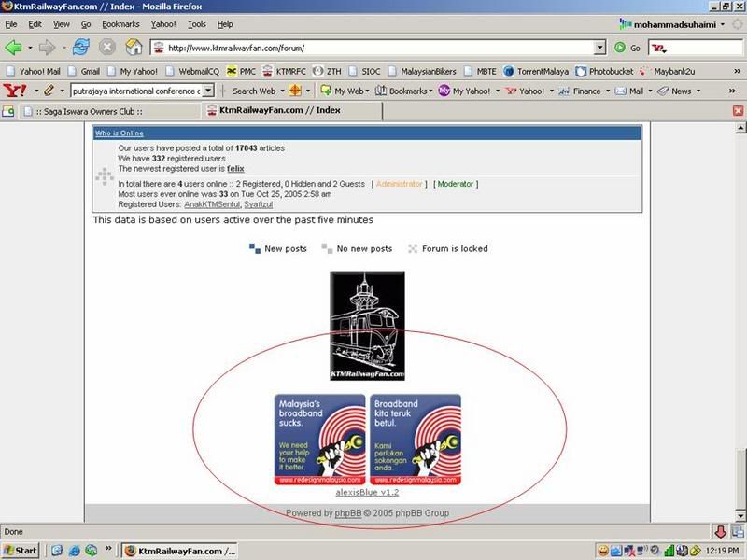Viewport: 747px width, 560px height.
Task: Open the Syafizul user profile link
Action: point(259,204)
